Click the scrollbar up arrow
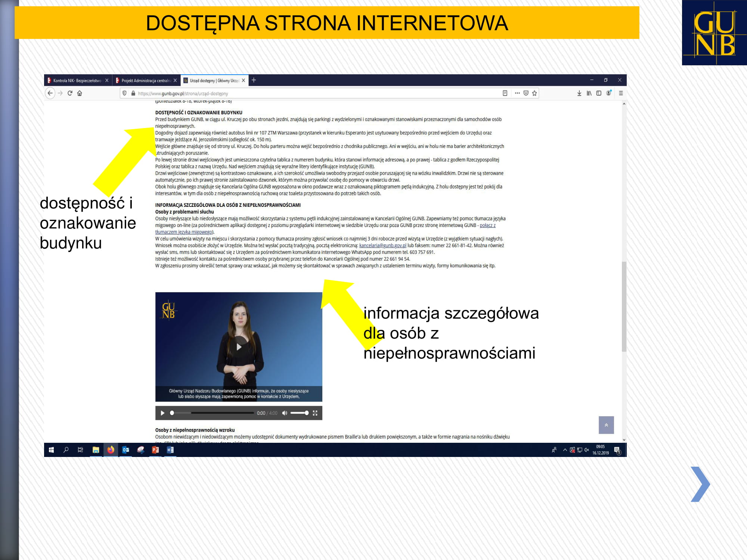 click(x=624, y=104)
